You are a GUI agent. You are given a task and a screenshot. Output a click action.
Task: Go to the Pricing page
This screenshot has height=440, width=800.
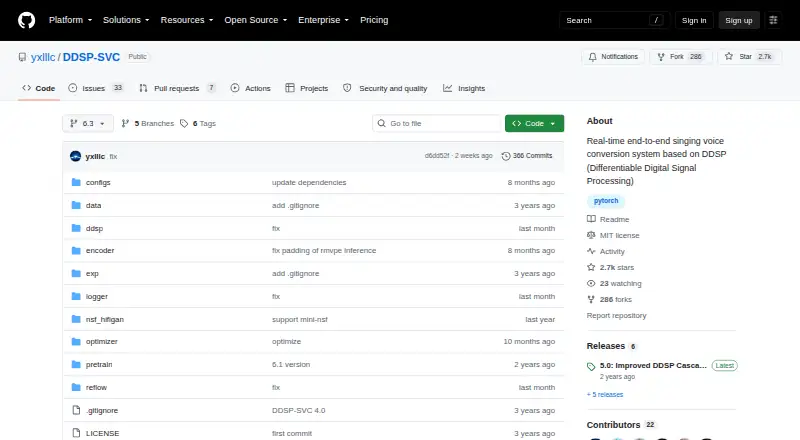pos(374,20)
